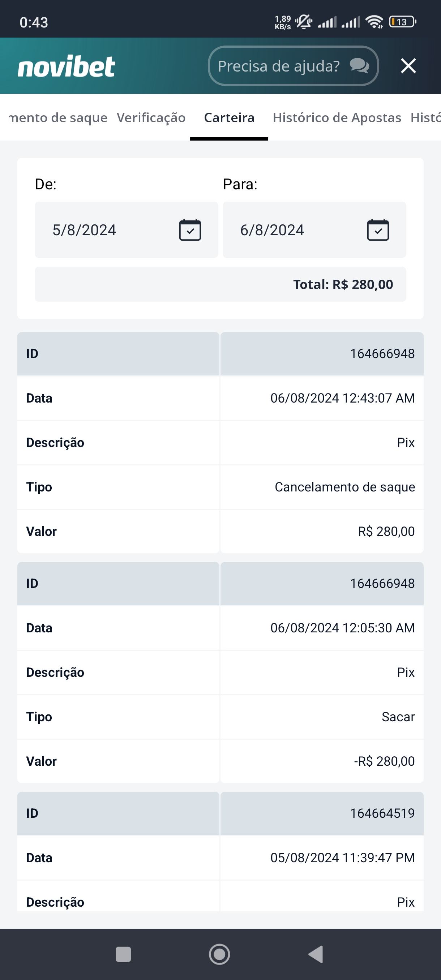Image resolution: width=441 pixels, height=980 pixels.
Task: Tap the Novibet logo
Action: tap(66, 66)
